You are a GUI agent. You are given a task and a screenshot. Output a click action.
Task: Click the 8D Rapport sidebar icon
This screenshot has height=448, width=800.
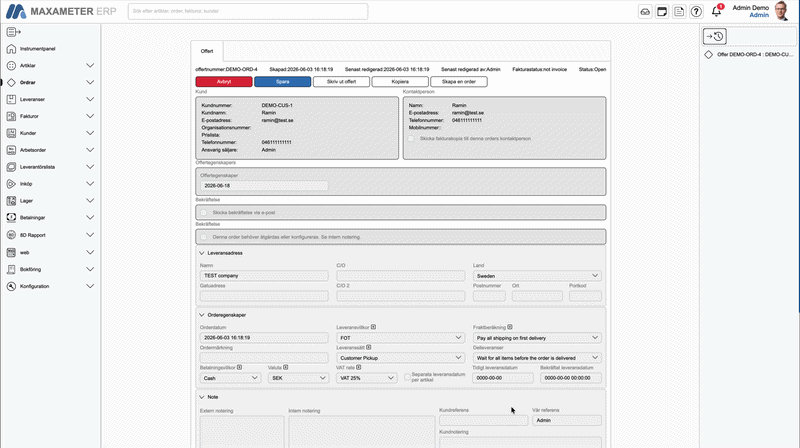click(x=11, y=235)
